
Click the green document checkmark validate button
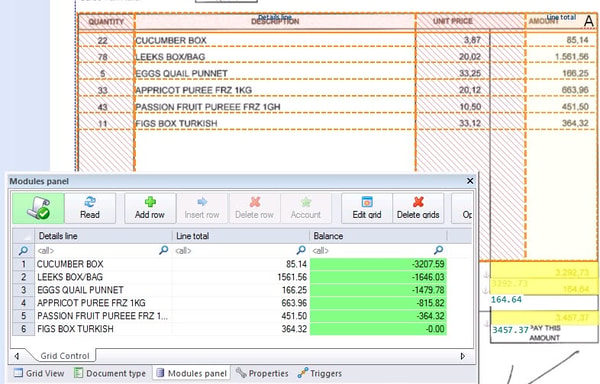38,208
